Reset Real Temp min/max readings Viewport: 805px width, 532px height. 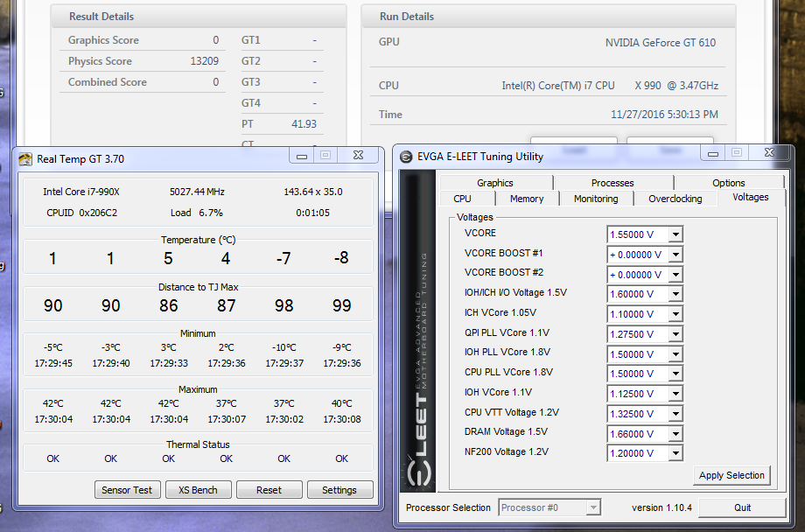click(269, 490)
